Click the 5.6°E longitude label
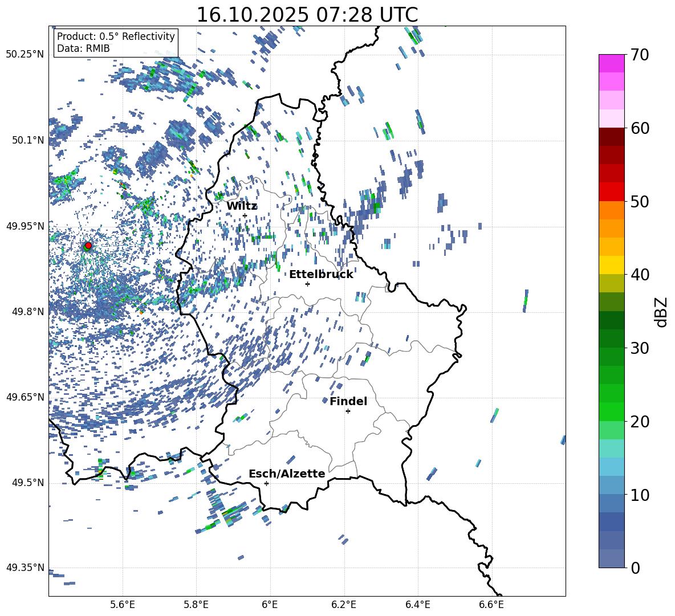This screenshot has height=616, width=675. pos(123,605)
